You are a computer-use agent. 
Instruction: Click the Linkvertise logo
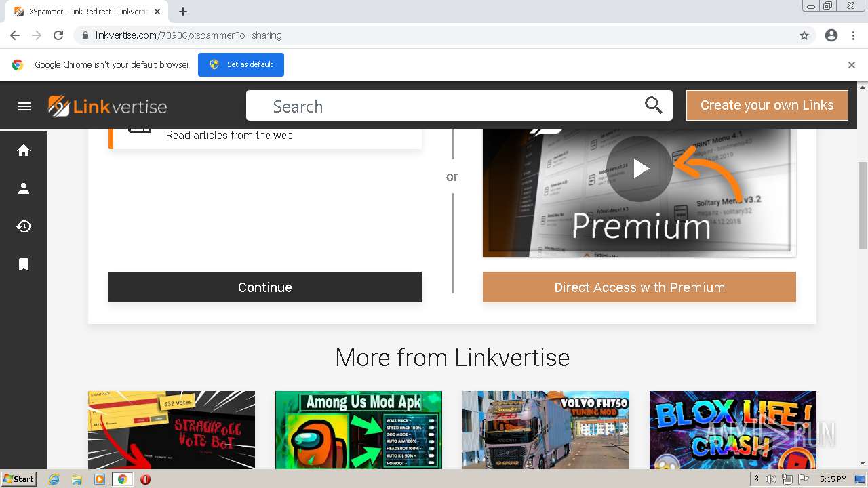pos(107,106)
